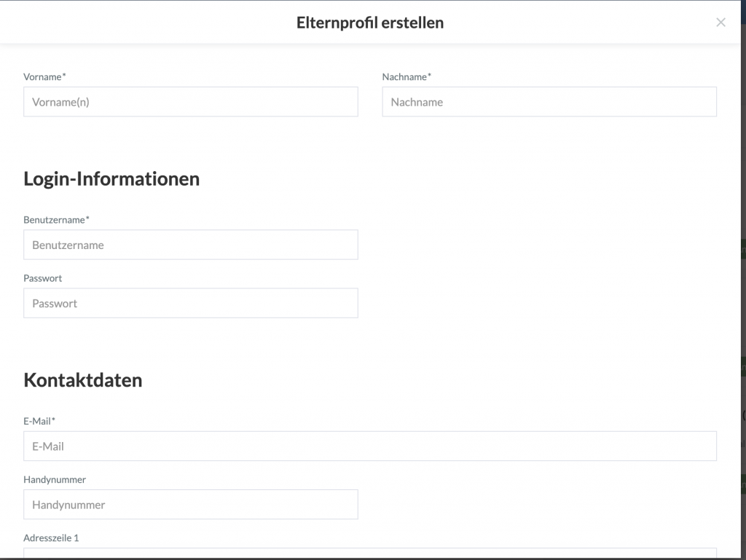Click the Kontaktdaten section heading

pos(83,379)
